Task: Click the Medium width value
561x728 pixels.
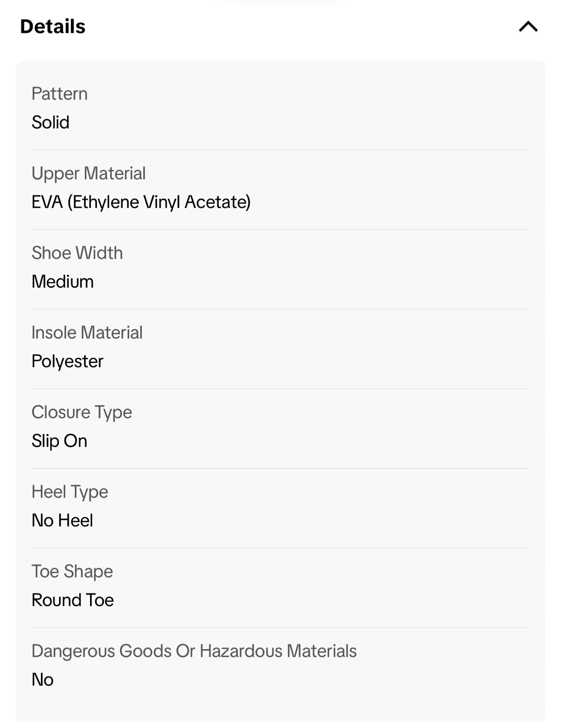Action: pos(63,282)
